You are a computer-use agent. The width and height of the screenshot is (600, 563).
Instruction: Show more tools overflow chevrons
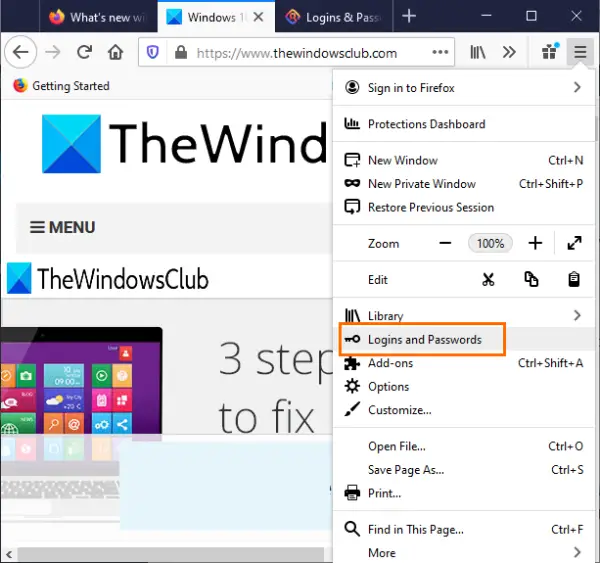[509, 52]
